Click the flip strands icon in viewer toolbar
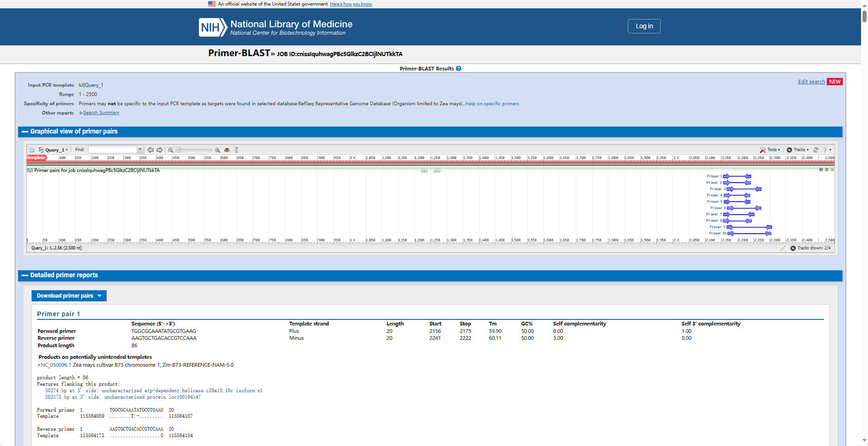 tap(236, 150)
